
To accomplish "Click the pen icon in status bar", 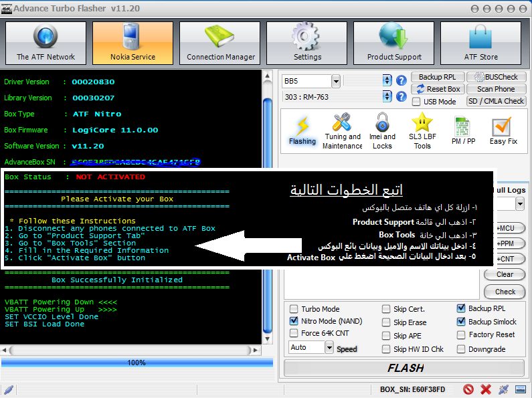I will click(9, 389).
